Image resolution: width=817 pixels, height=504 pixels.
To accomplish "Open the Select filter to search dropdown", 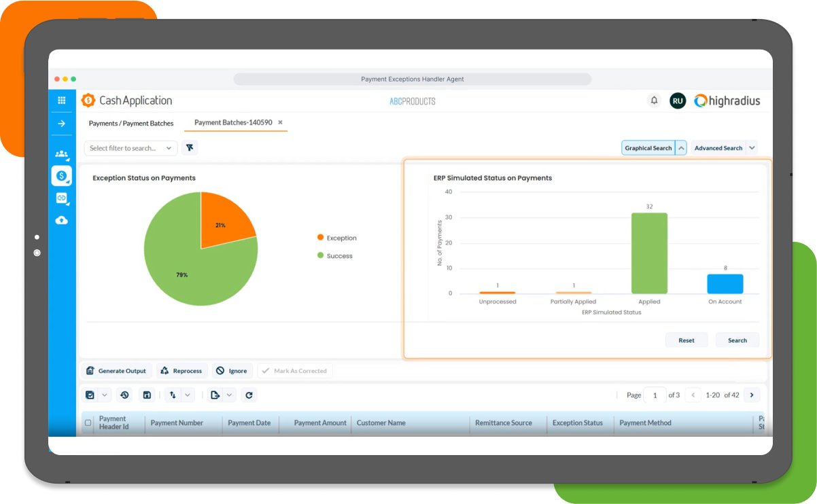I will [131, 147].
